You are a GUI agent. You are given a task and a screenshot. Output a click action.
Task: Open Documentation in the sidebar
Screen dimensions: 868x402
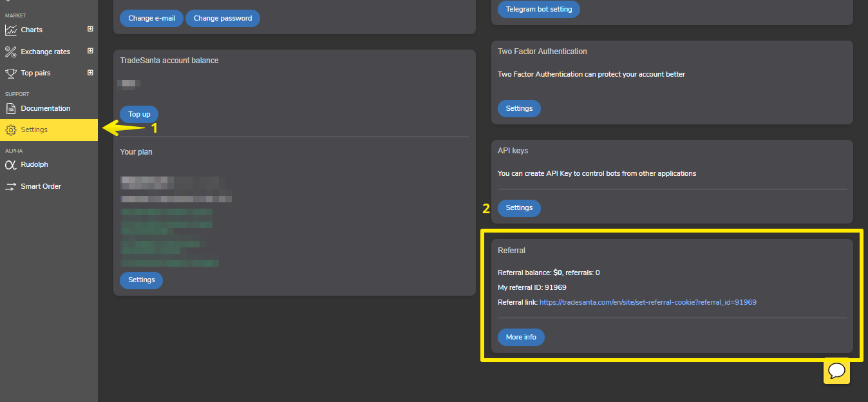point(49,108)
